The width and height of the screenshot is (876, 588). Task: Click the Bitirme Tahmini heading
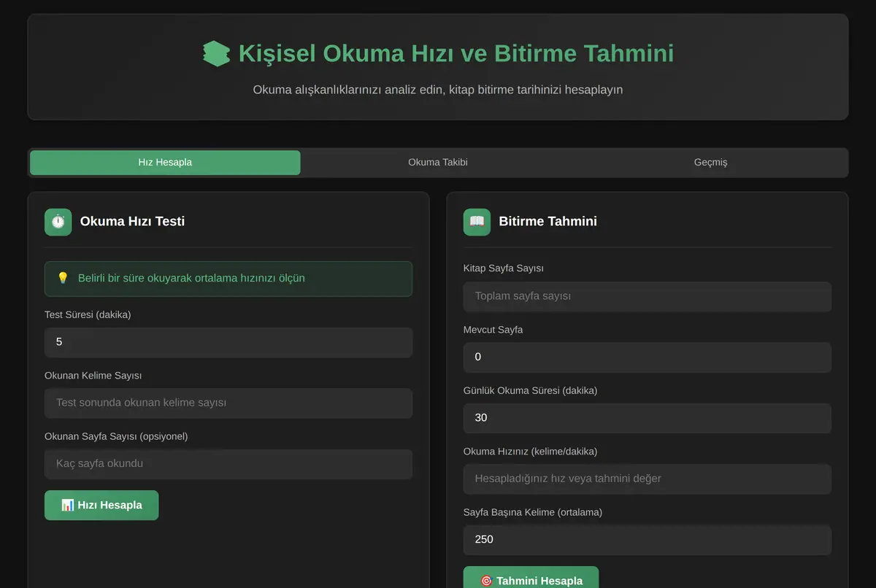547,222
